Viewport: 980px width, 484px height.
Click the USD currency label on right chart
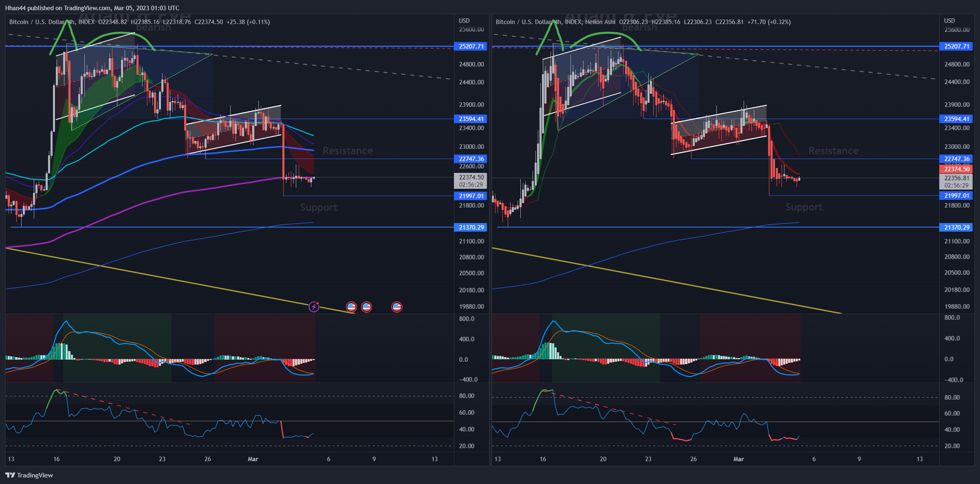[x=949, y=21]
